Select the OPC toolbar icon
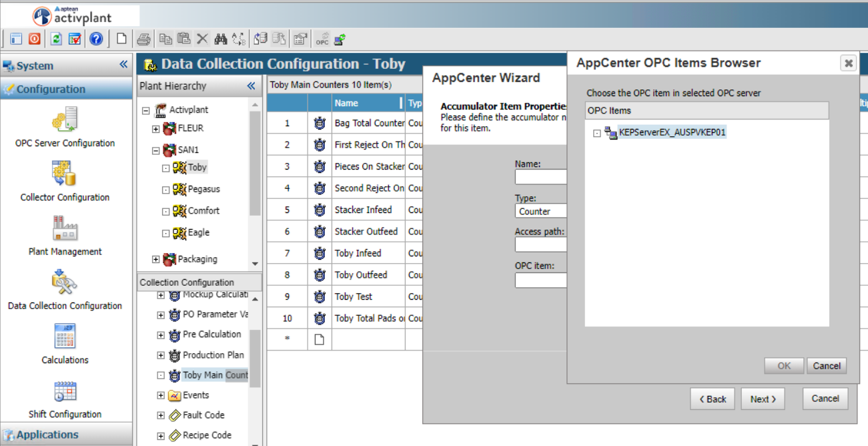 point(322,39)
